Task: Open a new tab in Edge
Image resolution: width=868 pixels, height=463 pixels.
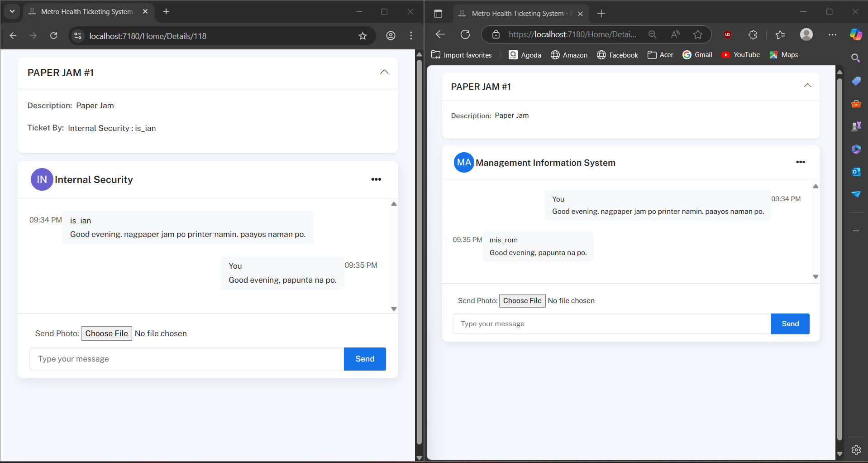Action: point(601,14)
